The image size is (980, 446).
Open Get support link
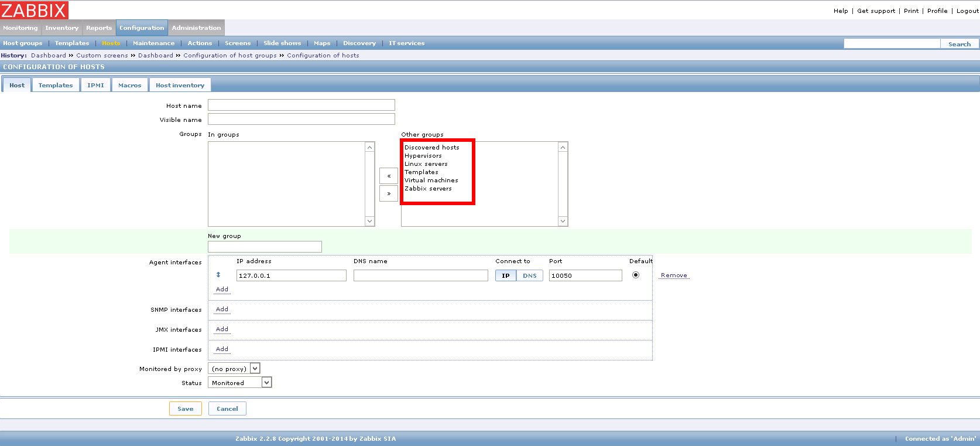click(x=876, y=11)
